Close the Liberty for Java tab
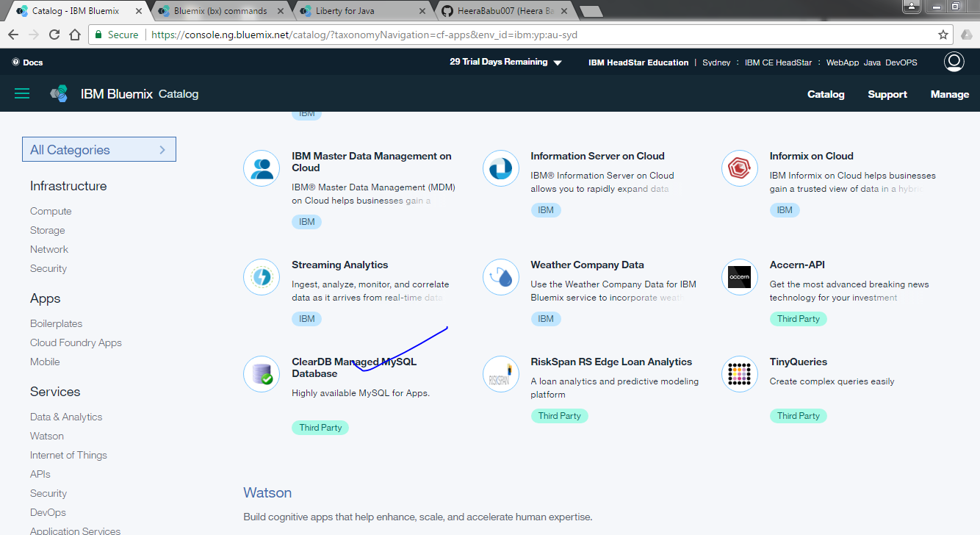 (x=422, y=11)
